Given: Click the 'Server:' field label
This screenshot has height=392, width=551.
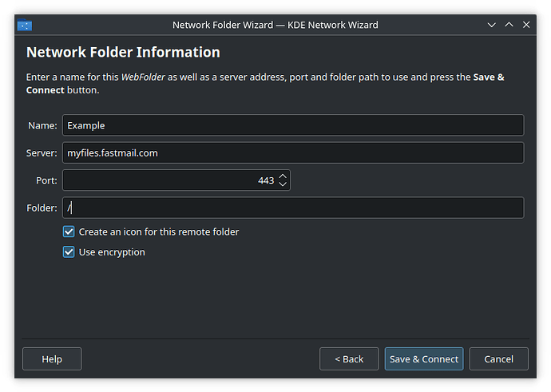Looking at the screenshot, I should point(42,153).
